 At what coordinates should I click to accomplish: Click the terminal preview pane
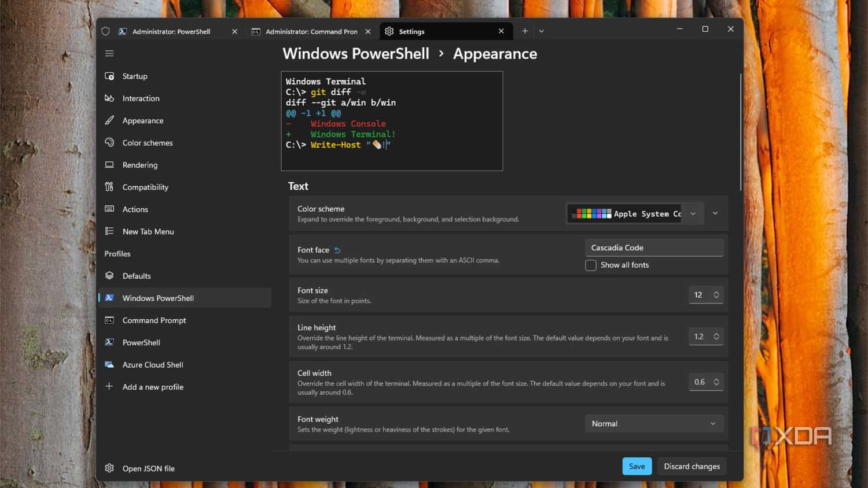(392, 121)
